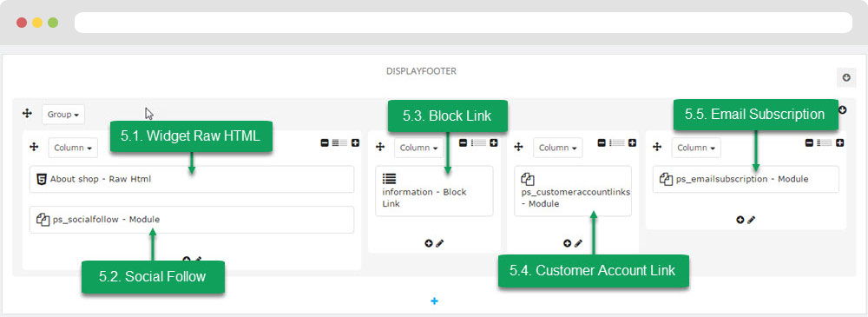Add a new group with blue plus
Screen dimensions: 868x317
pyautogui.click(x=434, y=300)
